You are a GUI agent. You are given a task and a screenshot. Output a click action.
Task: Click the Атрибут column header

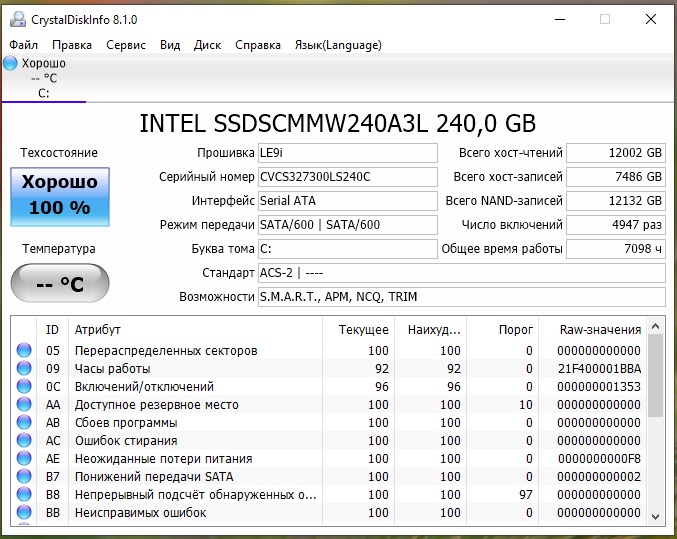pos(195,330)
